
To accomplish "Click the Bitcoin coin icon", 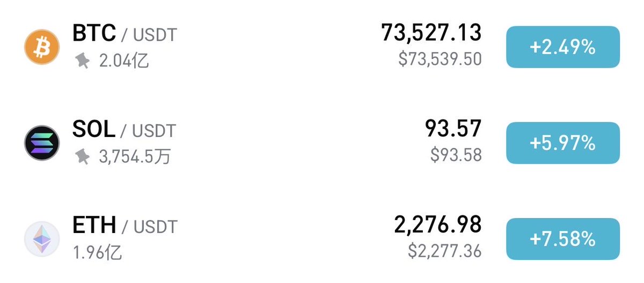I will (42, 47).
